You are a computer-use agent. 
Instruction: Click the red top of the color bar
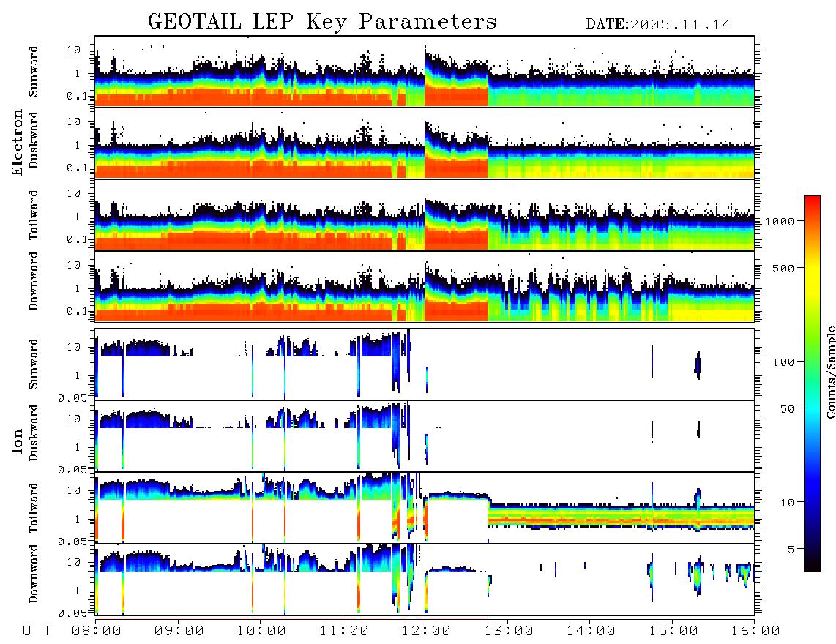tap(812, 201)
